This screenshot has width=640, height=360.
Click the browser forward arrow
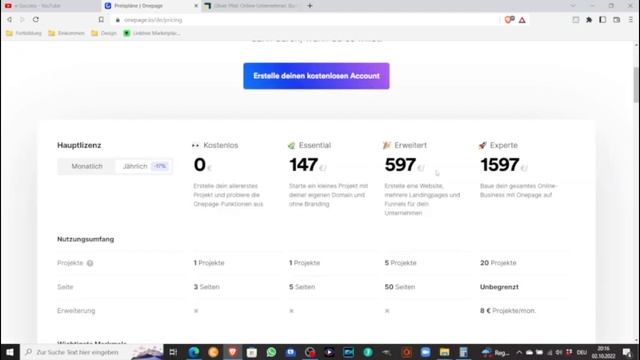coord(22,20)
